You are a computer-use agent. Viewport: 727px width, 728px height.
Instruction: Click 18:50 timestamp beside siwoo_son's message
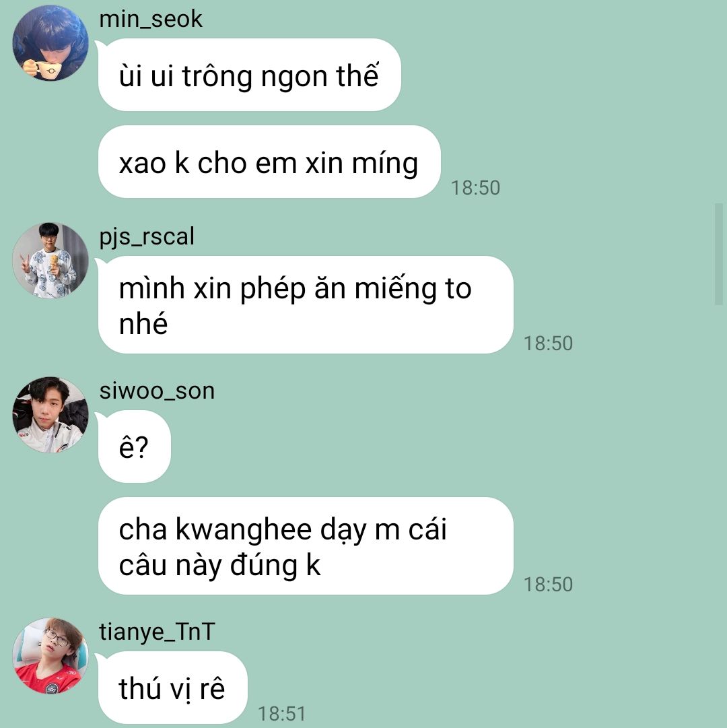pos(549,584)
